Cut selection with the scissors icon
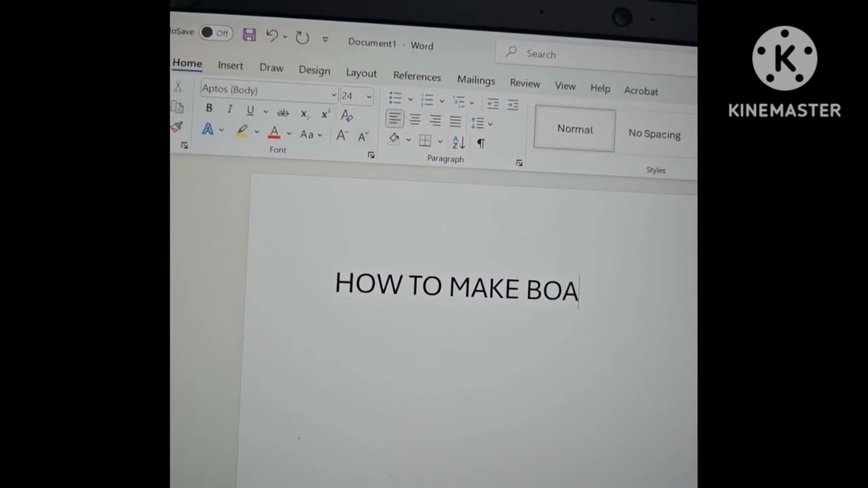 (x=178, y=87)
